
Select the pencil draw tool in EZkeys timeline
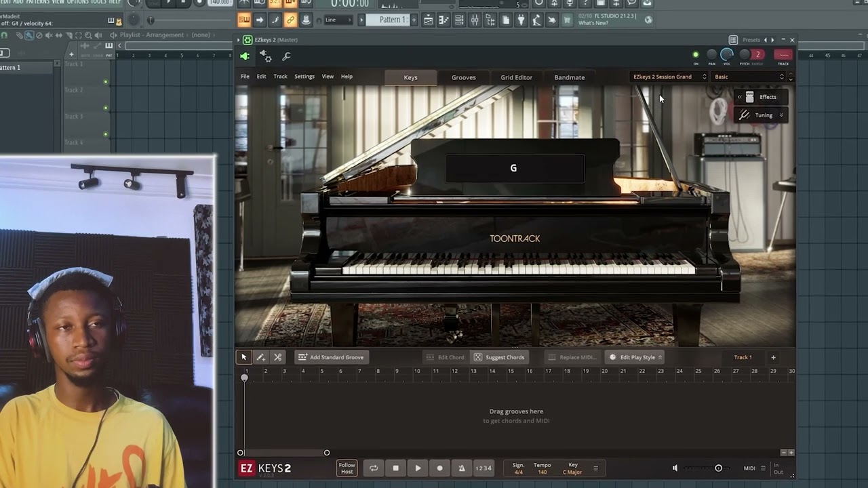(x=260, y=357)
